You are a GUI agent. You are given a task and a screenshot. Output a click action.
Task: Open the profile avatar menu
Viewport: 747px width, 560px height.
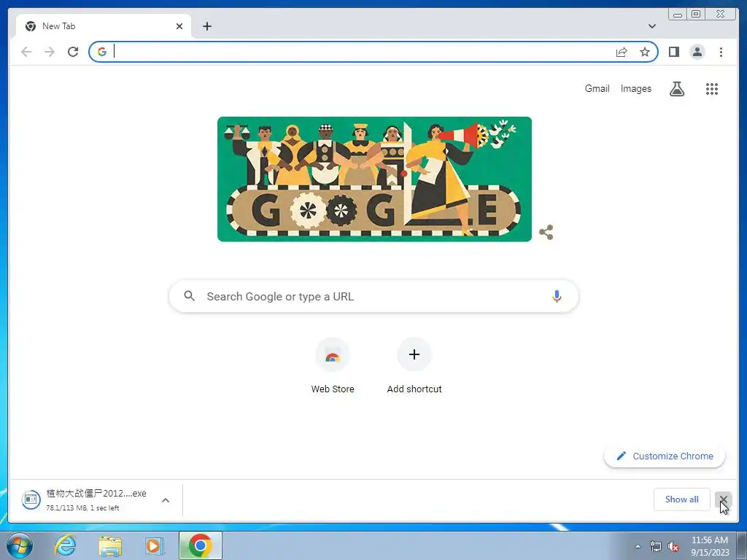pyautogui.click(x=697, y=52)
